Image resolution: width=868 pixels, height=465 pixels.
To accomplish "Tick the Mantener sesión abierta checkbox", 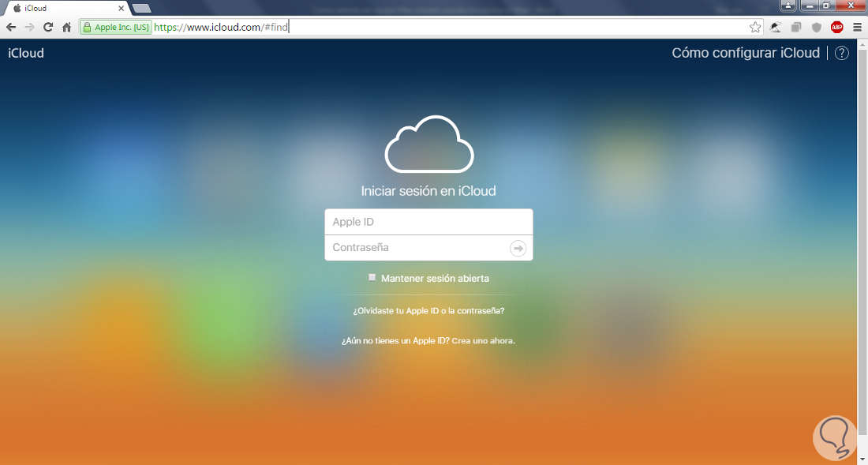I will click(x=372, y=277).
